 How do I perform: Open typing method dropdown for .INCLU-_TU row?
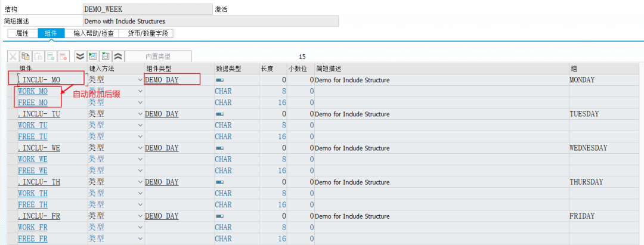point(141,114)
